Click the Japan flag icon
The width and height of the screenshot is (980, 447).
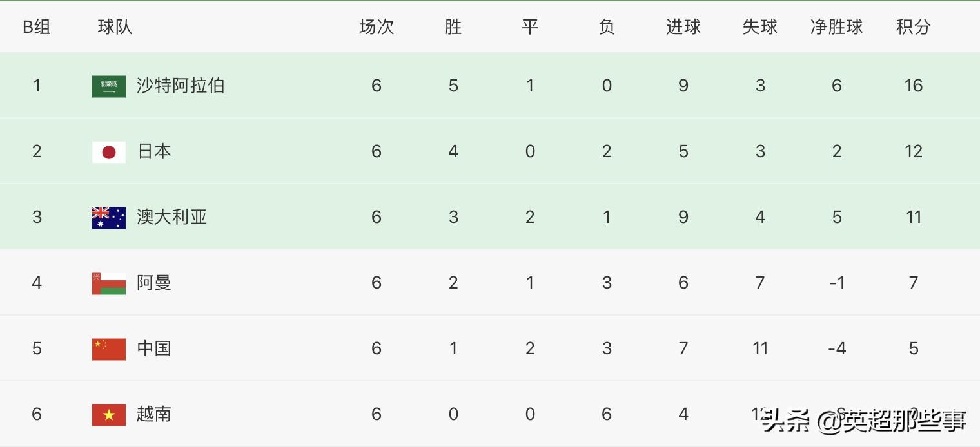109,152
